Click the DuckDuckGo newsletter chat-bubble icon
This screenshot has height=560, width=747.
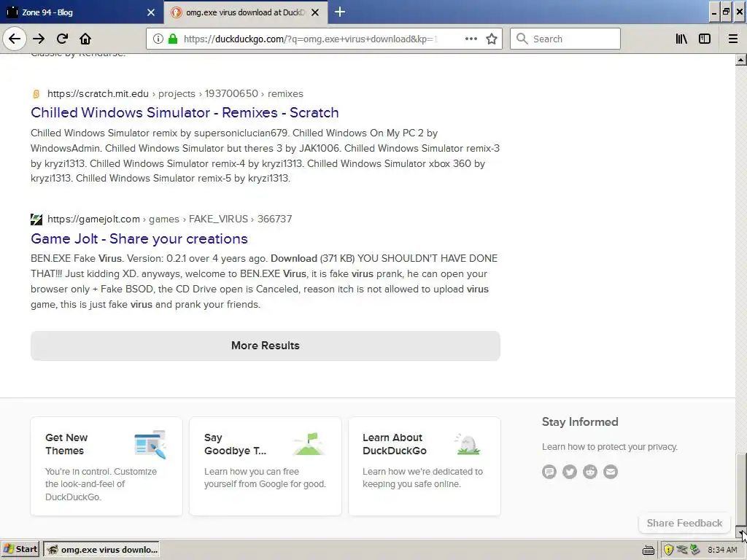tap(549, 472)
